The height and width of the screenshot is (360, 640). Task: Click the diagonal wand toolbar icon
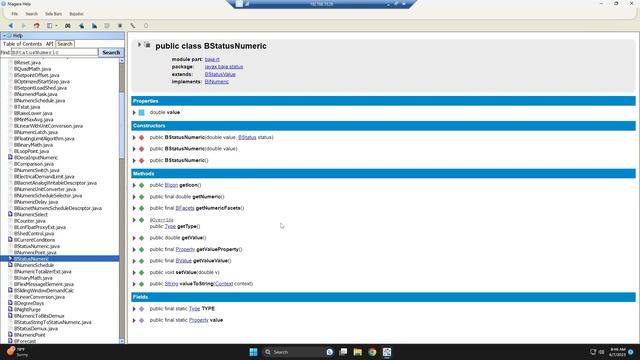pos(133,26)
